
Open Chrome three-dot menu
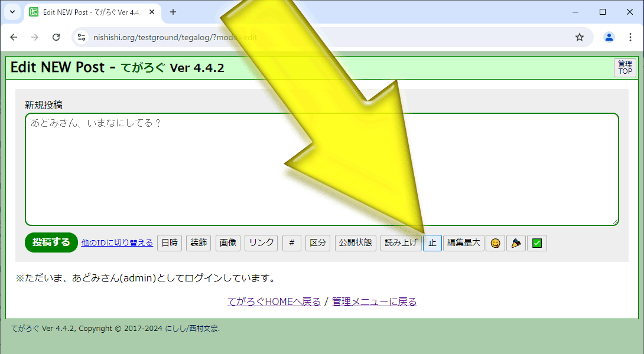coord(630,37)
